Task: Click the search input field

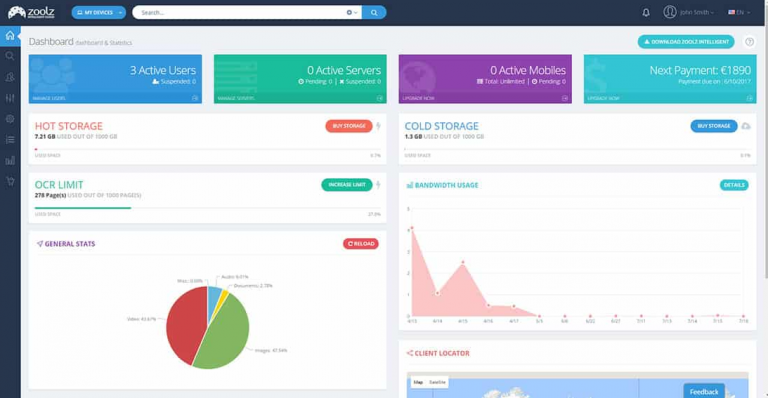Action: click(240, 12)
